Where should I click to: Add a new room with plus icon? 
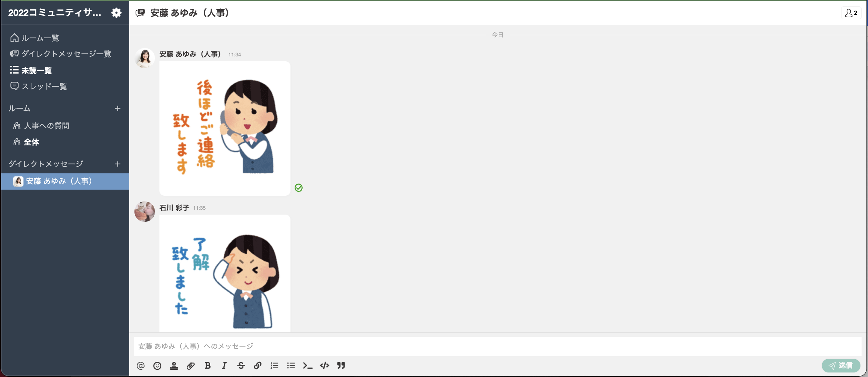point(118,109)
